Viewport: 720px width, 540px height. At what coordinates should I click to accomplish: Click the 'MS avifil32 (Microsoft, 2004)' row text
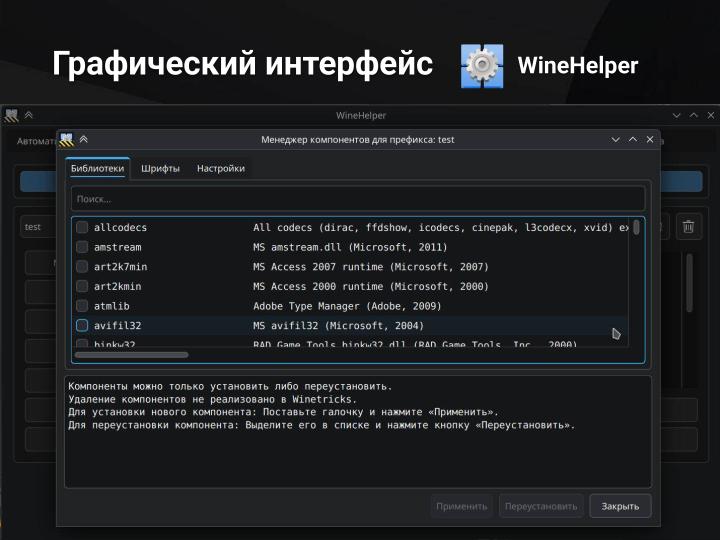click(x=338, y=326)
